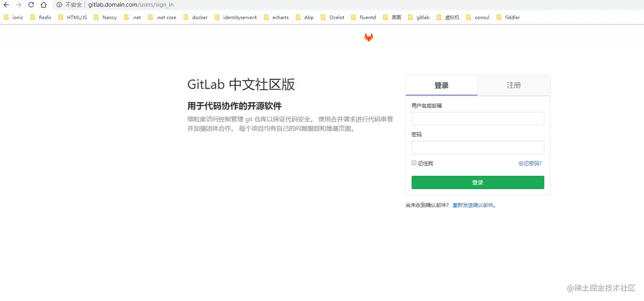This screenshot has width=644, height=301.
Task: Click the address bar URL
Action: coord(131,5)
